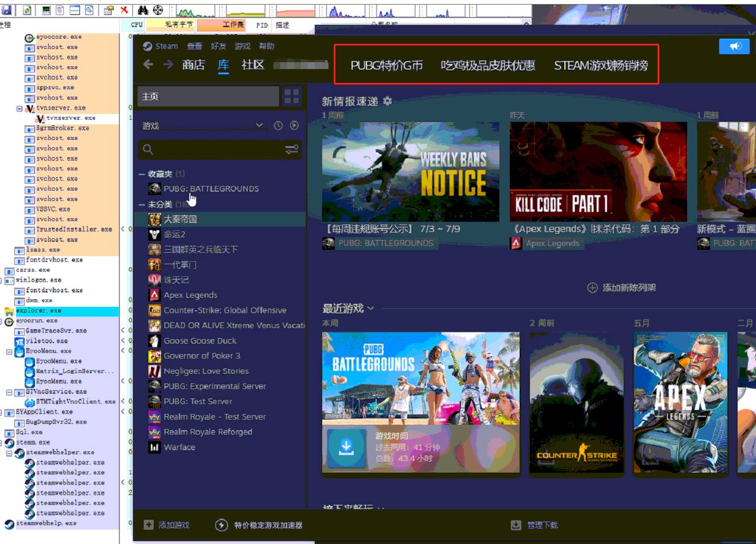
Task: Select Goose Goose Duck in the library
Action: pyautogui.click(x=200, y=341)
